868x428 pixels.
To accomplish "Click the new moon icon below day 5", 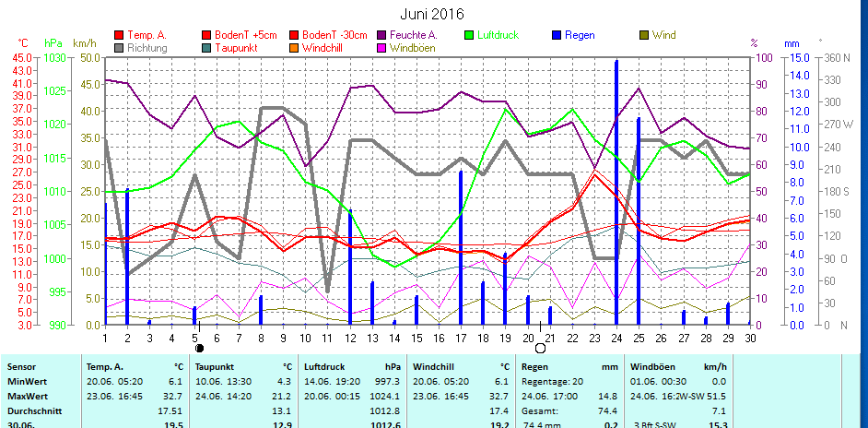I will coord(199,348).
